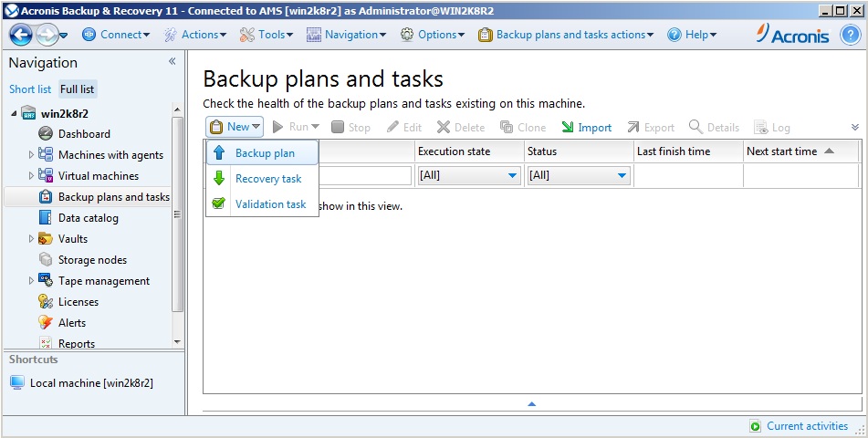The width and height of the screenshot is (868, 438).
Task: Click the Stop toolbar button
Action: tap(351, 128)
